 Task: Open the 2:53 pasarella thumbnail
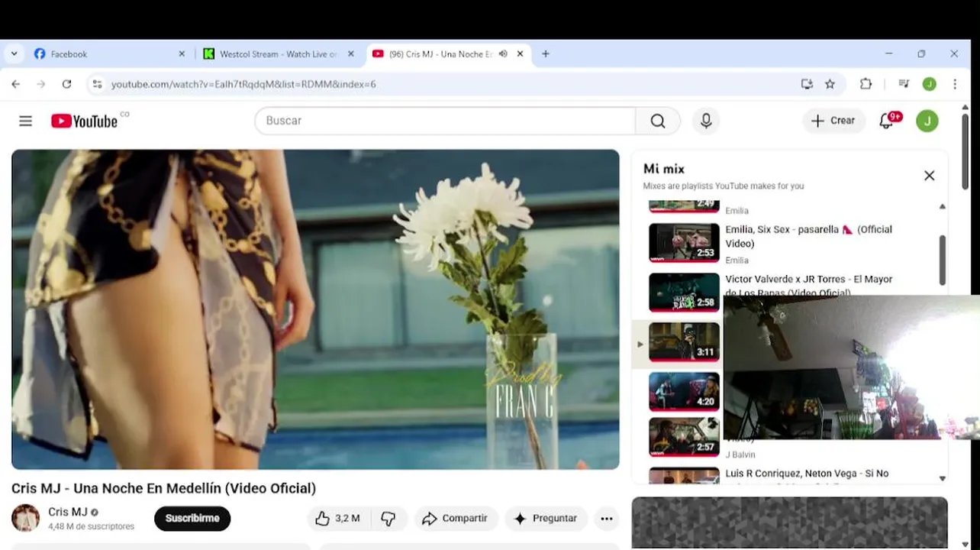point(684,242)
